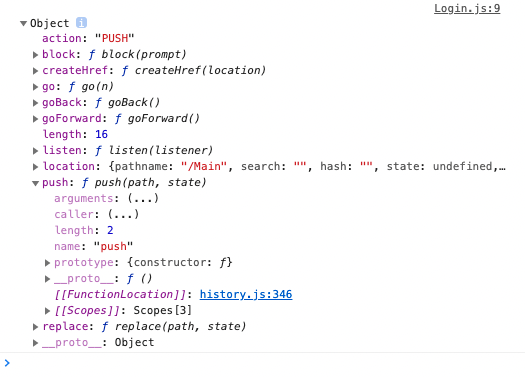
Task: Click the {constructor: f} prototype value
Action: tap(179, 262)
